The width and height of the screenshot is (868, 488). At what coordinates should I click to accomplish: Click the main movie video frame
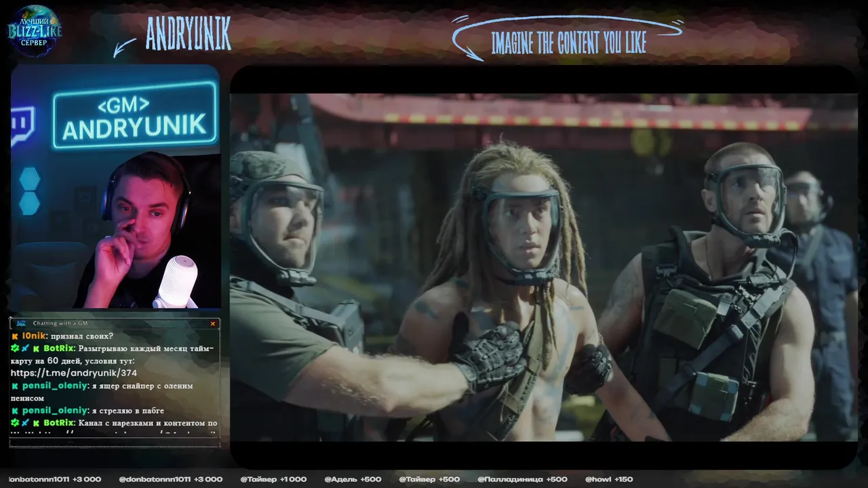tap(543, 267)
